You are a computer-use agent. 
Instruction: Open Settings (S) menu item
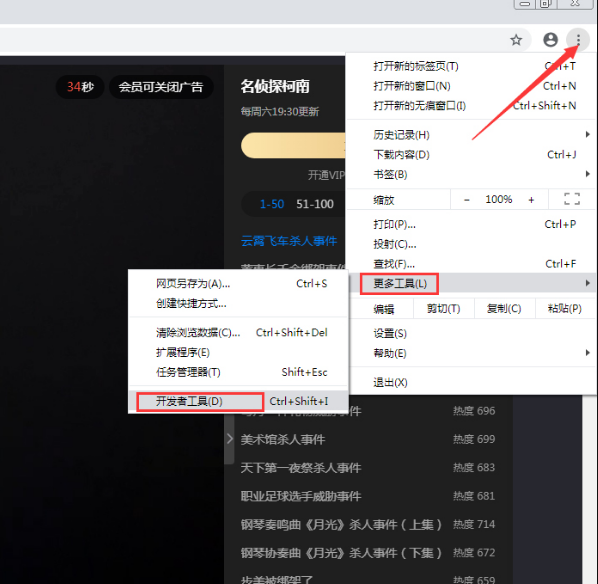tap(471, 333)
